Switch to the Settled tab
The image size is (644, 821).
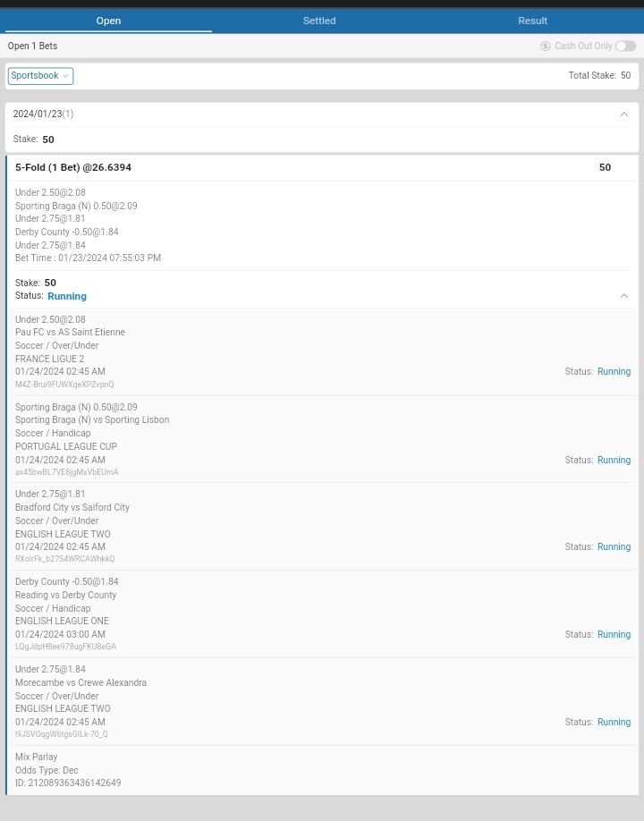(x=319, y=21)
